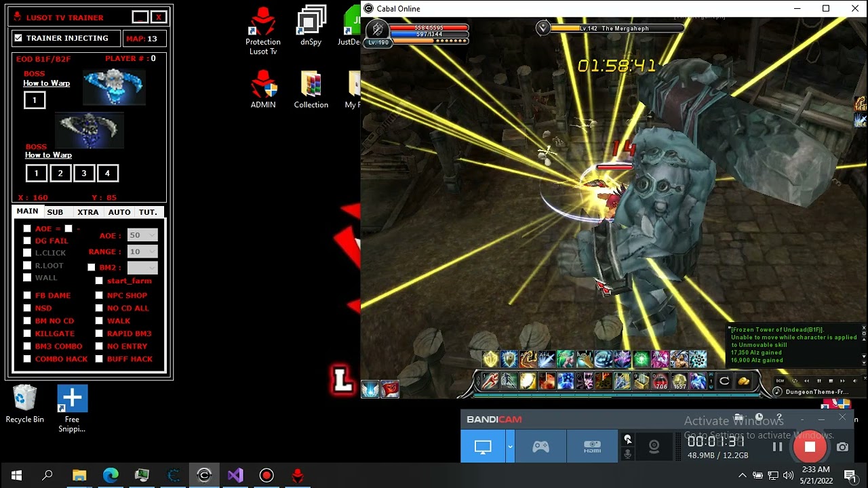Open Bandicam help question mark
Screen dimensions: 868x488
(x=779, y=418)
